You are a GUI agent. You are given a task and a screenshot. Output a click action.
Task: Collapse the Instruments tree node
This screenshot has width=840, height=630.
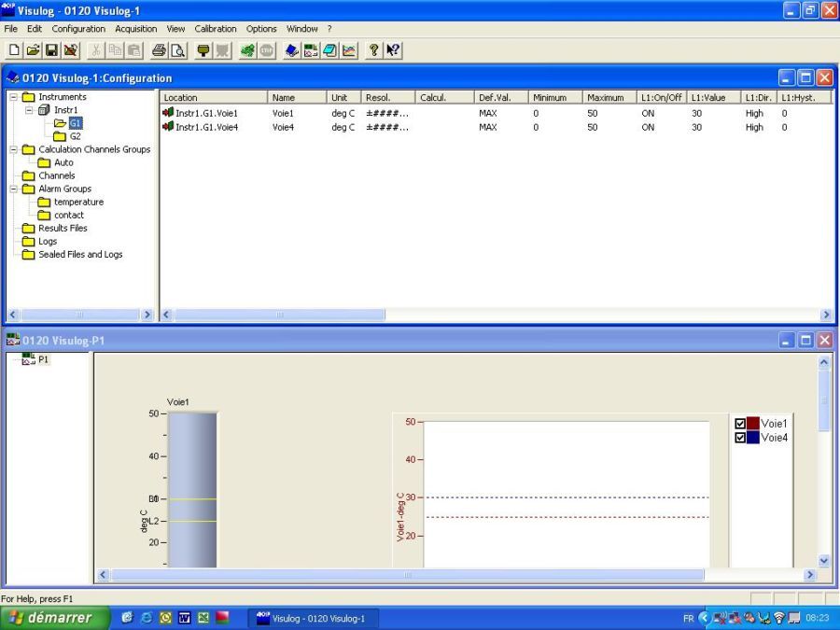click(x=13, y=97)
